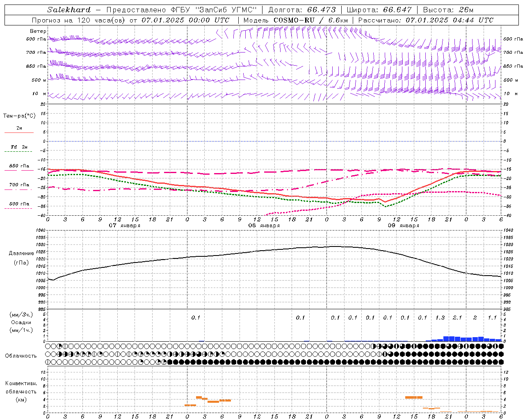
Task: Click the (км) convective height unit label
Action: [x=21, y=399]
